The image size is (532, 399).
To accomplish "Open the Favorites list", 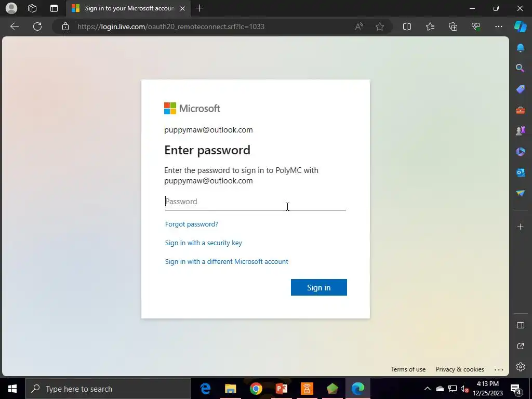I will 430,26.
